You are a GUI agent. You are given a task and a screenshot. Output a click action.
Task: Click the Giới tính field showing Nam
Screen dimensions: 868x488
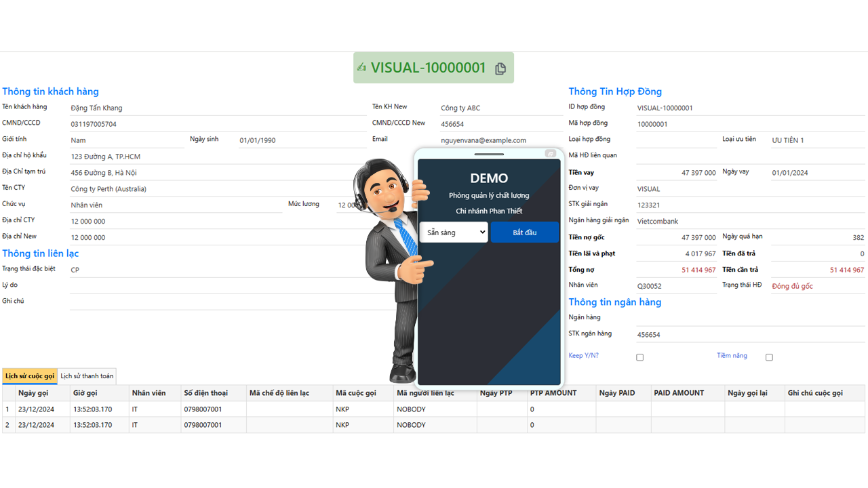[127, 140]
